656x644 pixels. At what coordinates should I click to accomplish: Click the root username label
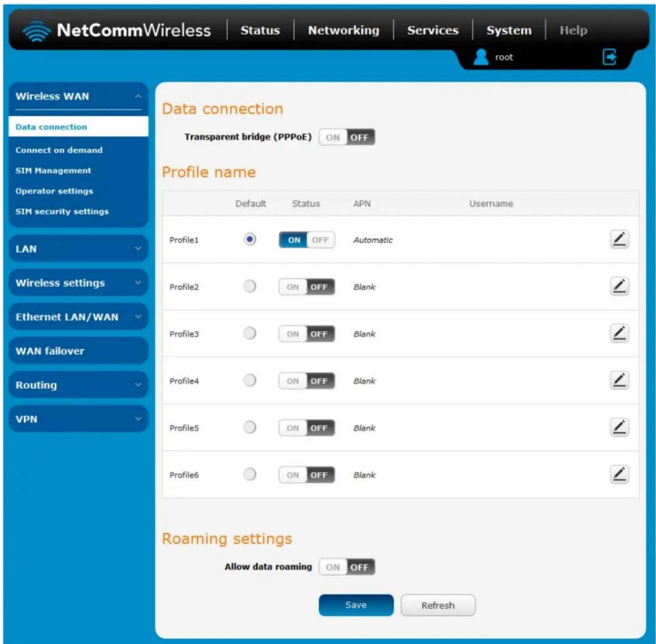(x=504, y=57)
